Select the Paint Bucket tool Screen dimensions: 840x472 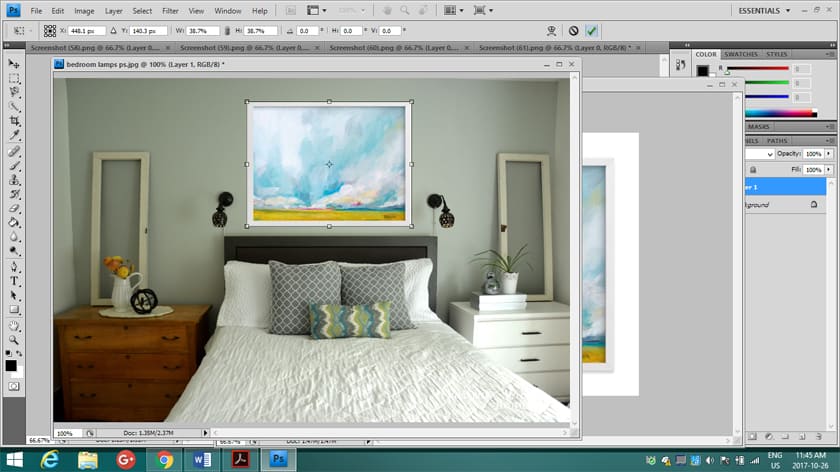(14, 222)
